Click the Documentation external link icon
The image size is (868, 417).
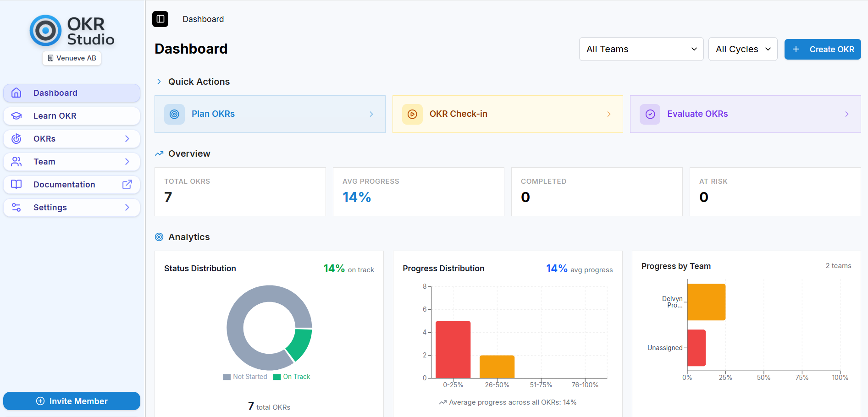coord(127,184)
